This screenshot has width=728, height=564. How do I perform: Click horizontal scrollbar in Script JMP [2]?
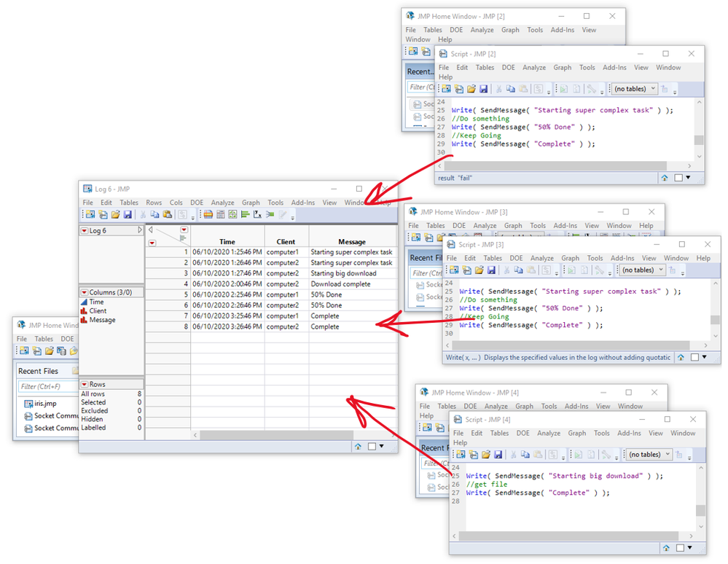pyautogui.click(x=555, y=165)
